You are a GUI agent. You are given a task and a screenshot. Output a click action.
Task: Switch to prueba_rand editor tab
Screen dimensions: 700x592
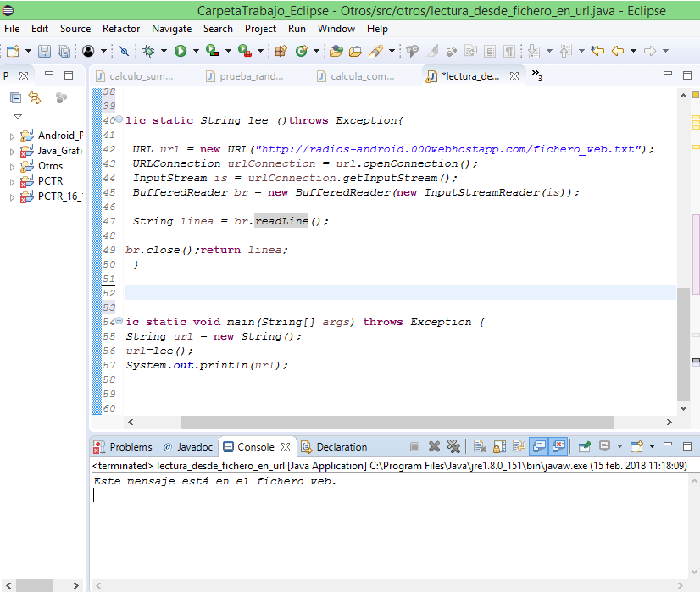[x=245, y=76]
